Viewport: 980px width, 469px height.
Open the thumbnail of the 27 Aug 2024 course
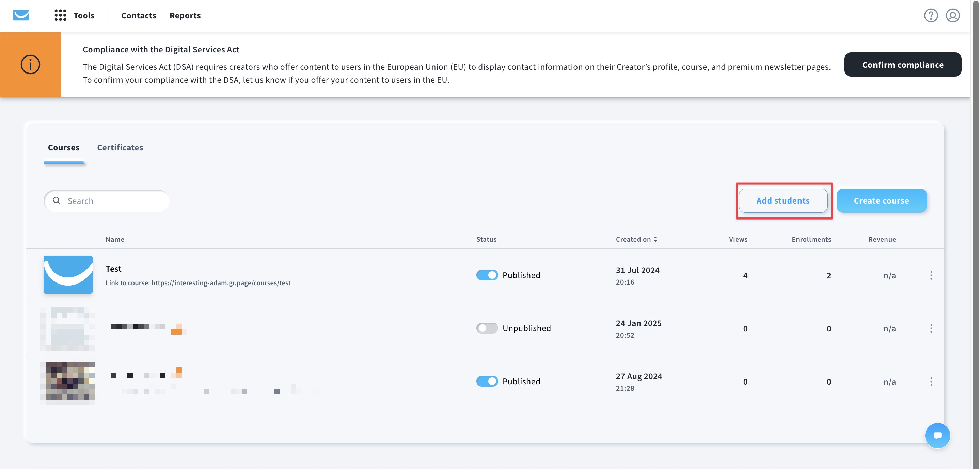pos(68,382)
